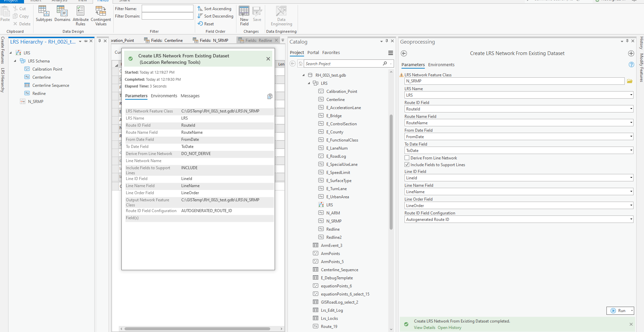644x332 pixels.
Task: Open the Environments tab in Geoprocessing
Action: (441, 65)
